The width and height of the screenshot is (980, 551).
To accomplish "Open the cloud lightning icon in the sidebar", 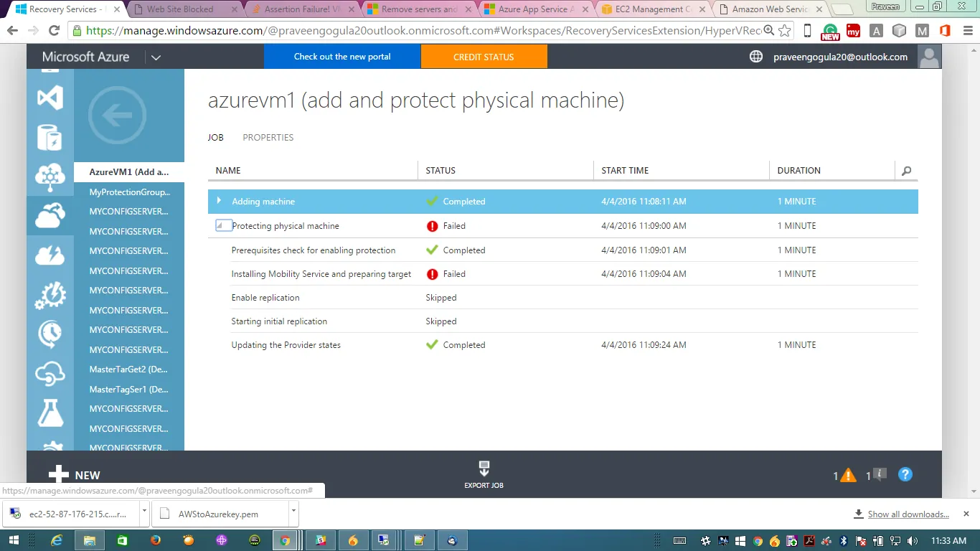I will pos(50,255).
